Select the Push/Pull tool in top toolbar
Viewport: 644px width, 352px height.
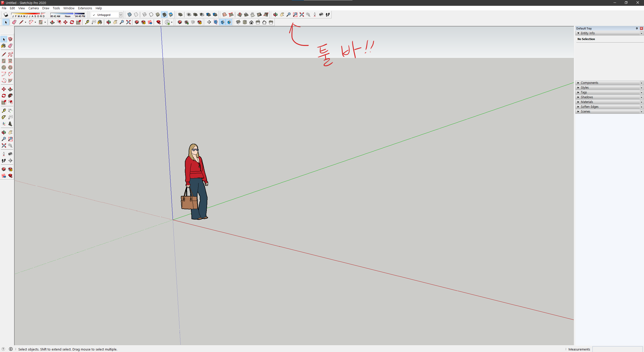[52, 22]
